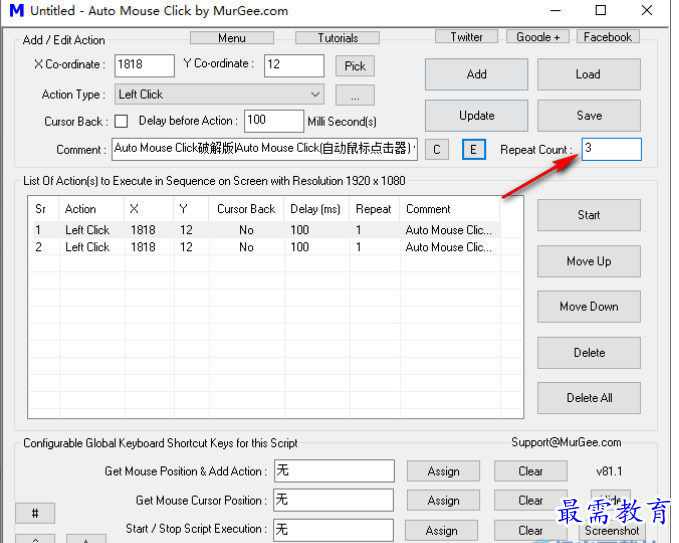Click the X Co-ordinate input field
The height and width of the screenshot is (543, 679).
145,65
